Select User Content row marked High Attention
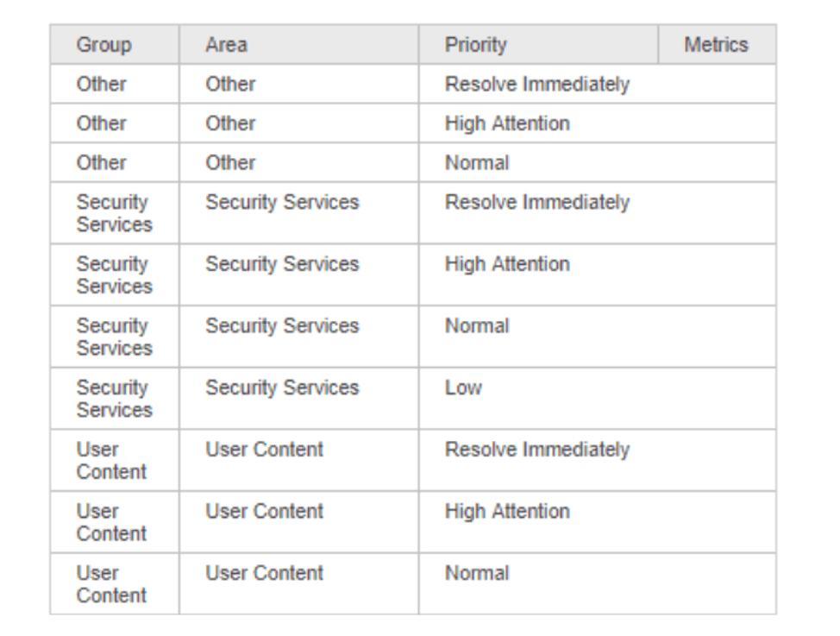 pyautogui.click(x=413, y=522)
